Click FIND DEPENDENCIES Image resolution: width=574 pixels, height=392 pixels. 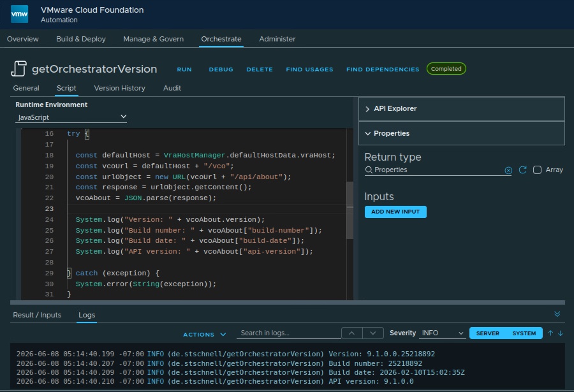point(383,69)
